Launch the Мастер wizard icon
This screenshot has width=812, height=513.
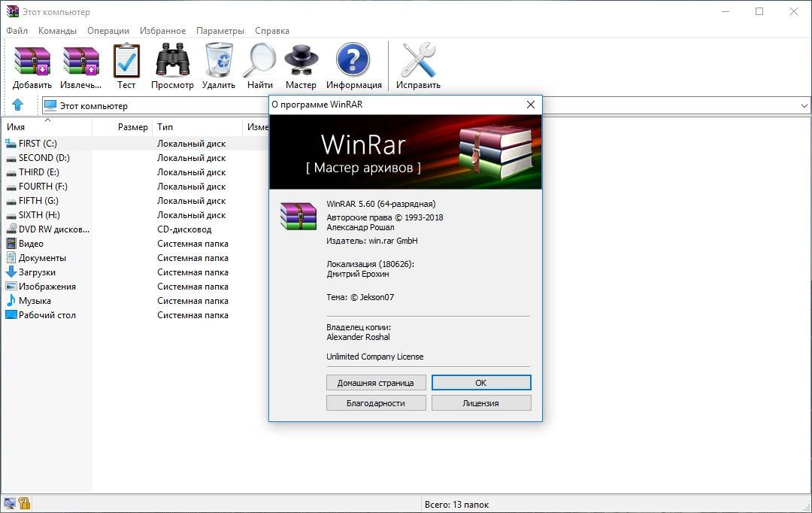[x=301, y=61]
